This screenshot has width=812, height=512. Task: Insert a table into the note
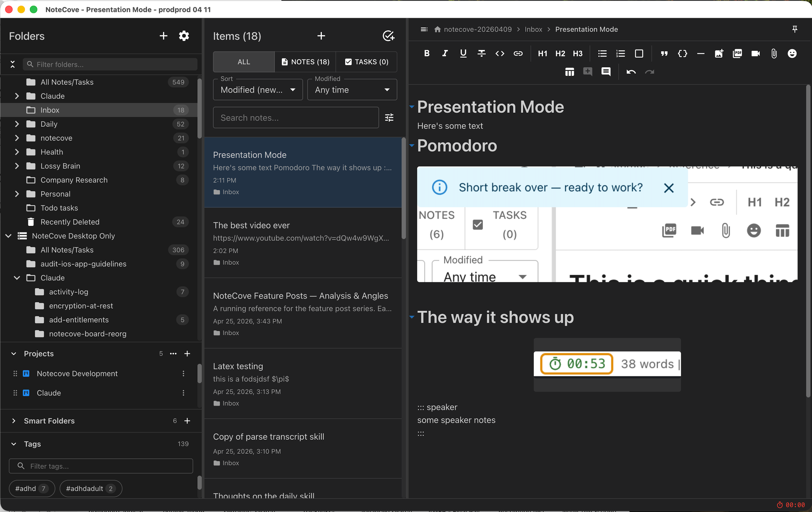[570, 72]
